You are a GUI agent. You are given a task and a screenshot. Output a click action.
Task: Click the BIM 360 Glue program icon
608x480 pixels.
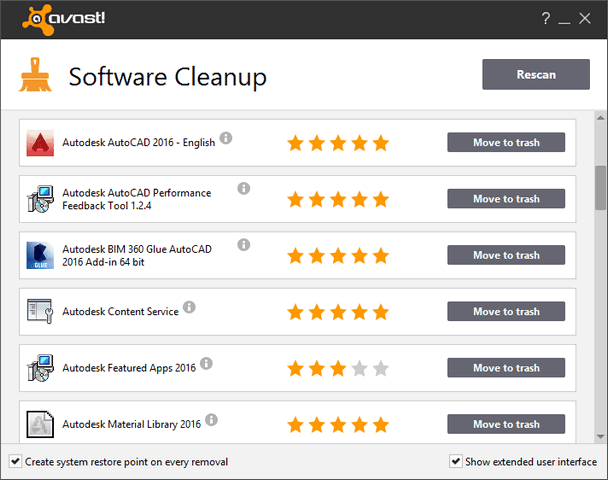coord(40,256)
